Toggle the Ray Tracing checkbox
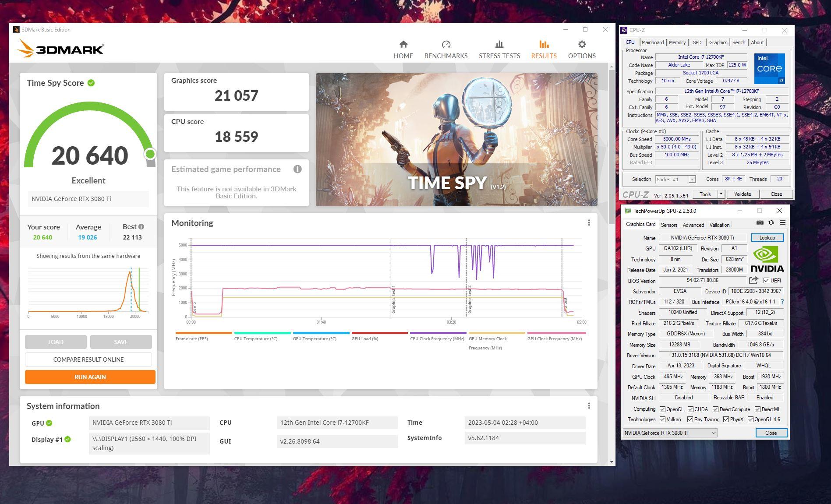Viewport: 831px width, 504px height. 690,419
